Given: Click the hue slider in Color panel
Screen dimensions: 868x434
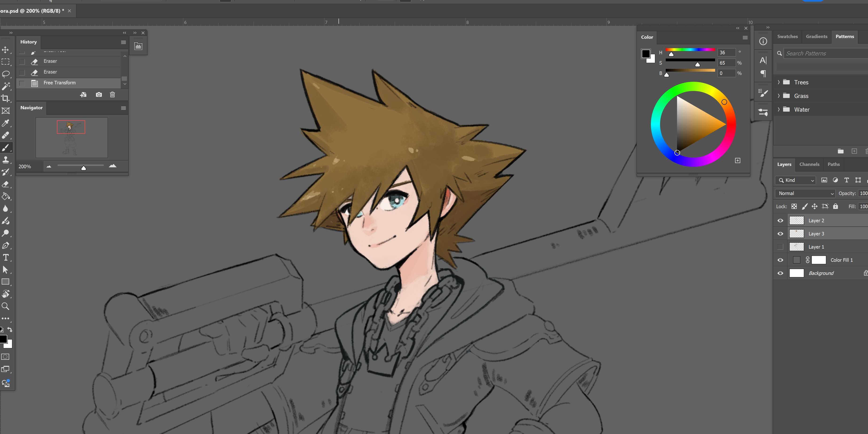Looking at the screenshot, I should 690,50.
